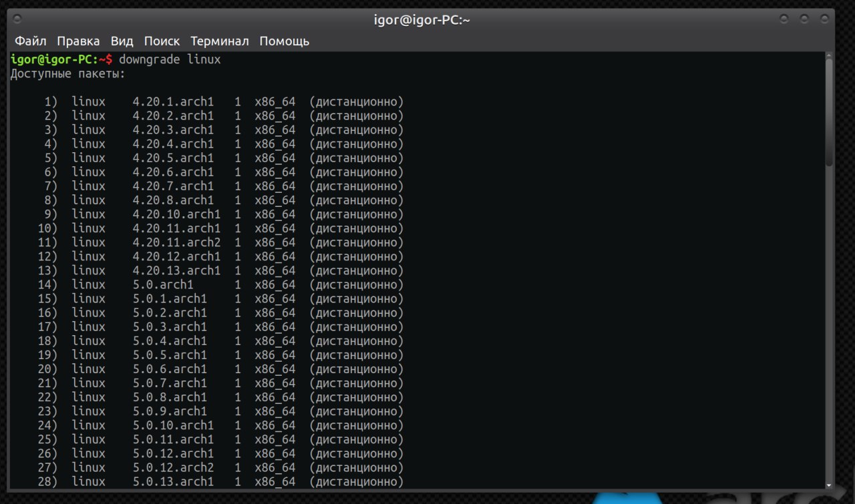Click the 4.20.7.arch1 version entry
Screen dimensions: 855x504
coord(173,186)
